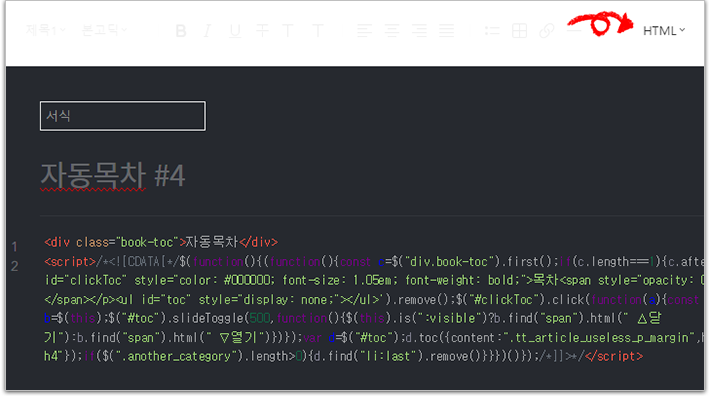
Task: Open the 제목1 paragraph style dropdown
Action: [x=46, y=30]
